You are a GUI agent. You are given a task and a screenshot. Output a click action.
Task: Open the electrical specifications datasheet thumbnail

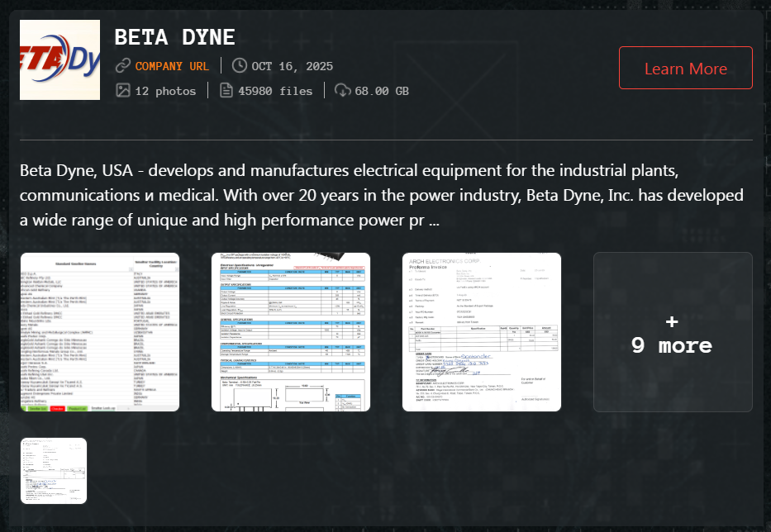tap(291, 332)
